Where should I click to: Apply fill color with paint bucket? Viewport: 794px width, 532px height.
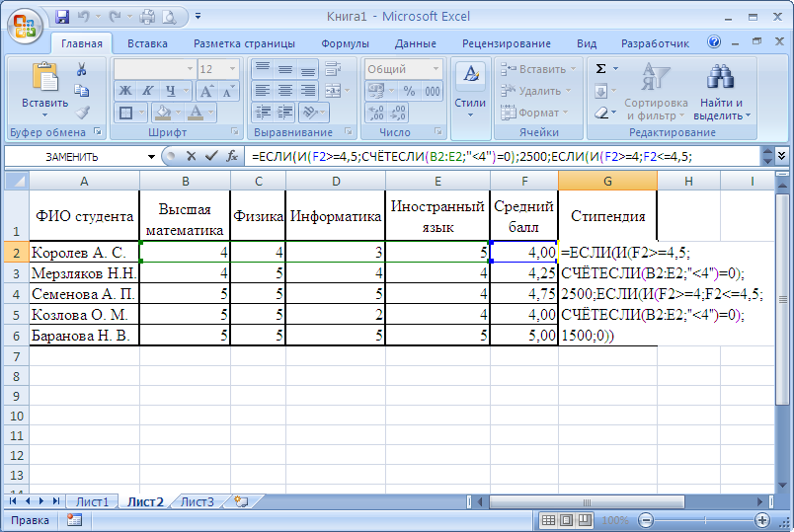pyautogui.click(x=163, y=113)
